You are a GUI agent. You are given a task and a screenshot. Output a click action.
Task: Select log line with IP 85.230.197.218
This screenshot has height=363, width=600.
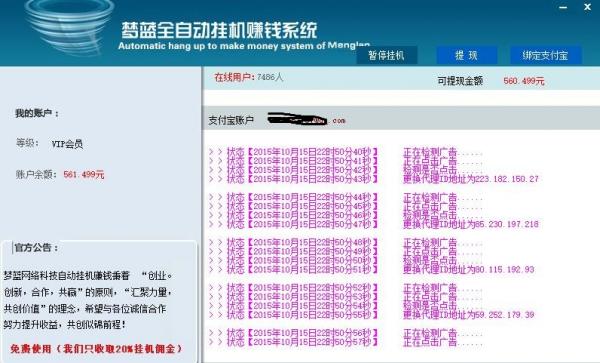point(373,224)
